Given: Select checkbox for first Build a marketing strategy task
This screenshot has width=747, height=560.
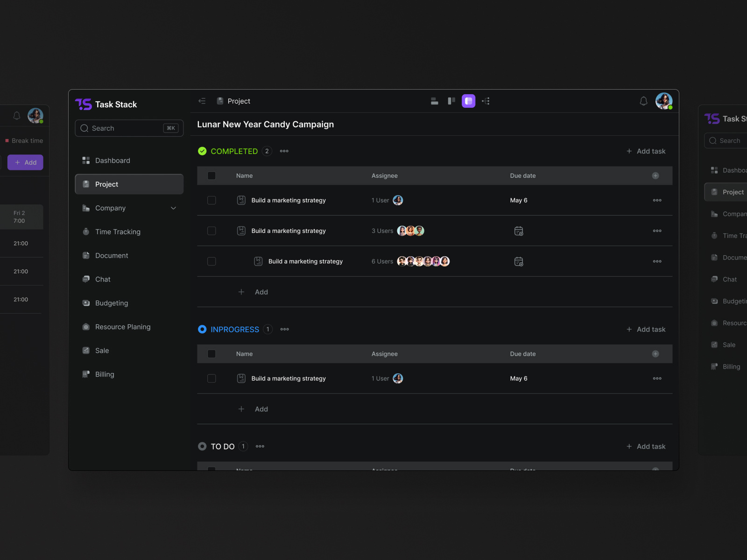Looking at the screenshot, I should pyautogui.click(x=211, y=200).
